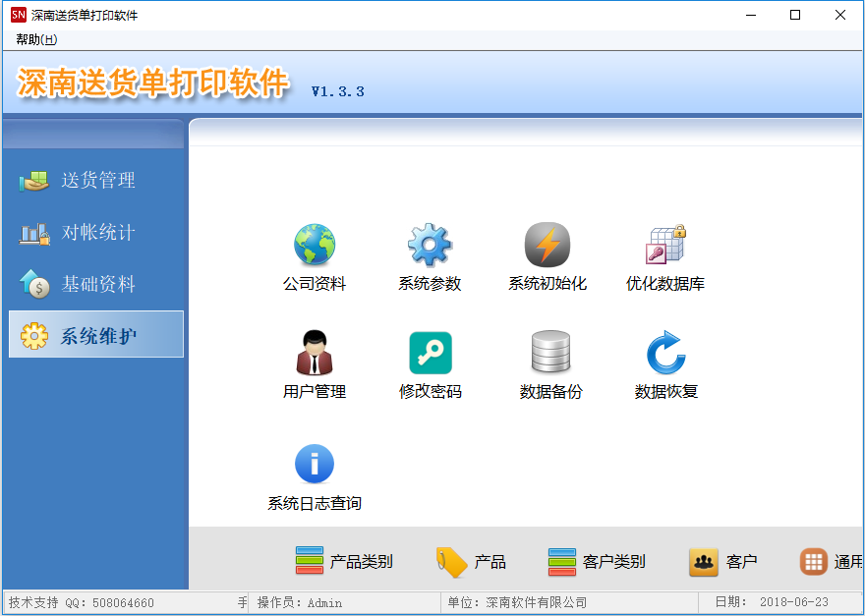
Task: Open 基础资料 sidebar section
Action: pos(96,285)
